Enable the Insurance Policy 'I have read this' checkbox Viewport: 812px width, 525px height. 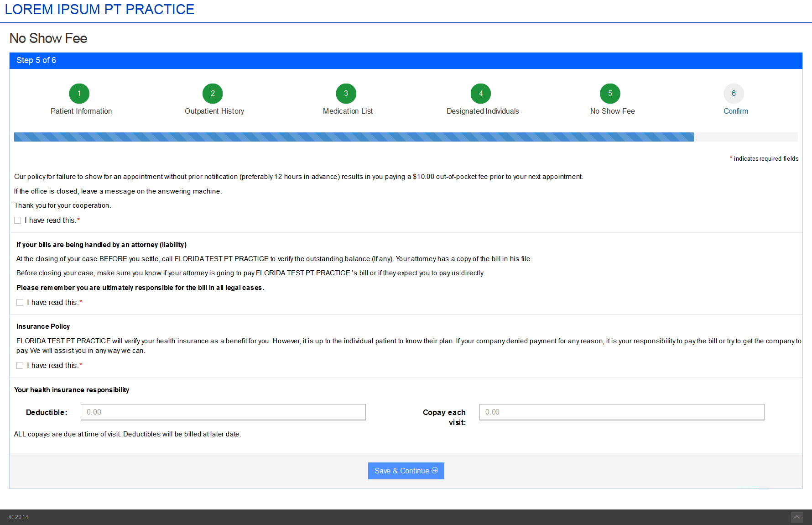20,366
